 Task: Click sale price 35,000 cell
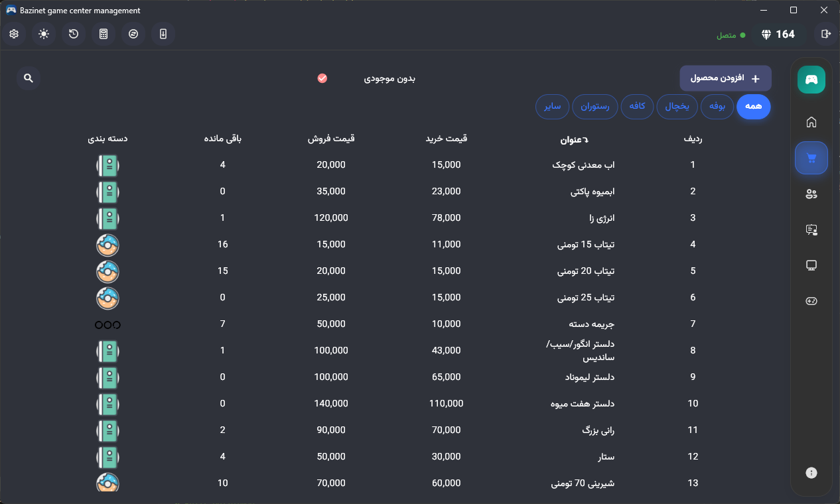pos(331,192)
